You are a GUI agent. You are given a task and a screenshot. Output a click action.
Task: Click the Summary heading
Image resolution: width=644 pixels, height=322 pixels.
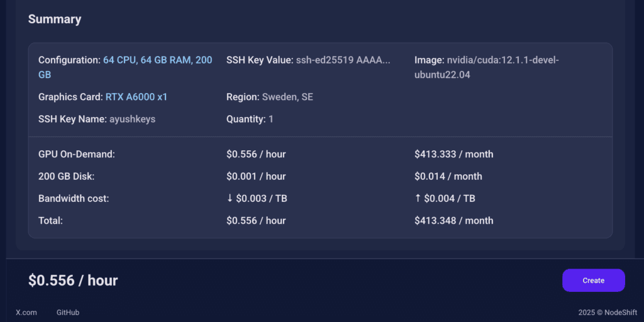click(55, 19)
